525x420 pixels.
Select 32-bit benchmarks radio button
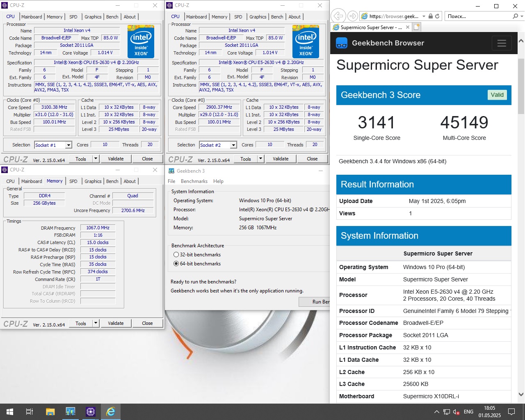pyautogui.click(x=176, y=255)
